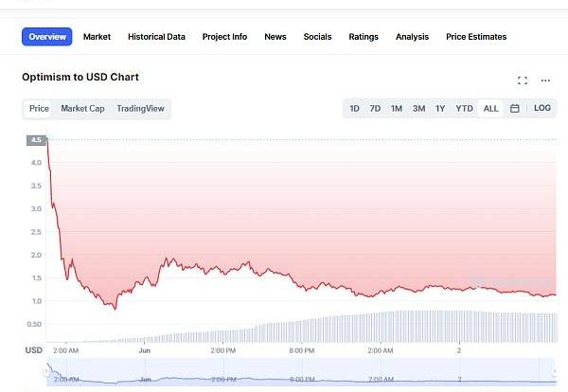Select the Price chart view
This screenshot has width=568, height=392.
(x=39, y=109)
